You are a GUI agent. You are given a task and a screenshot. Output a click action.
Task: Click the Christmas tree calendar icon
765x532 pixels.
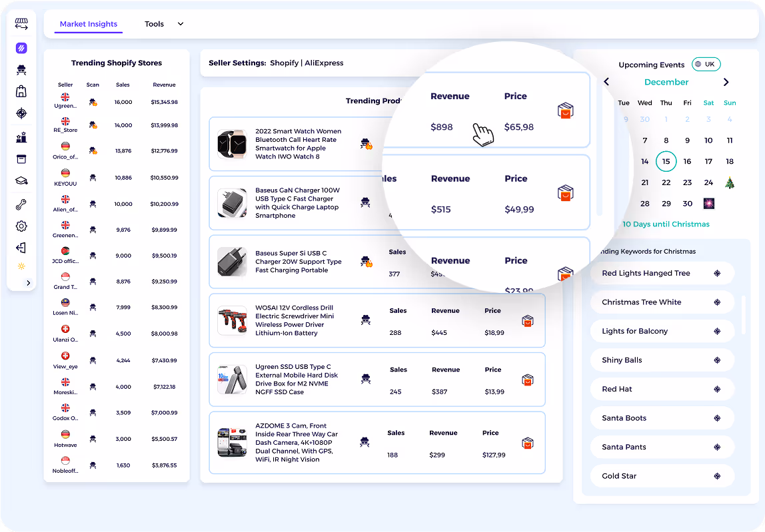pos(730,183)
